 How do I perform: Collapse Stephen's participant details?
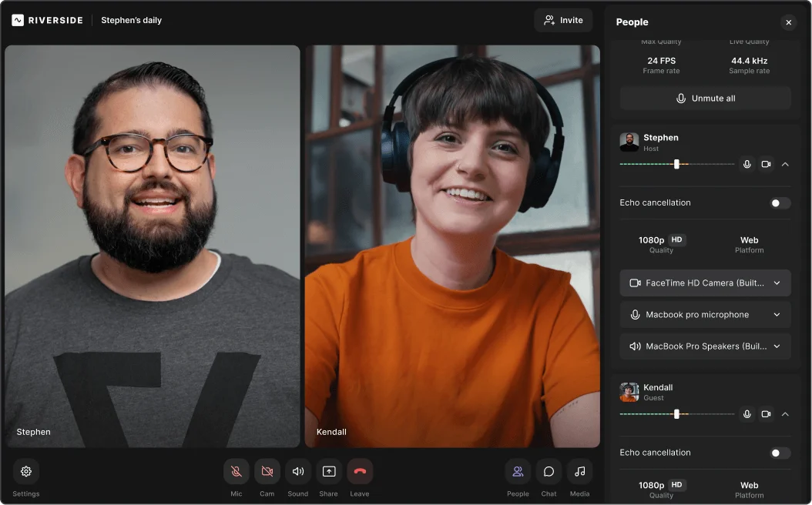click(787, 164)
